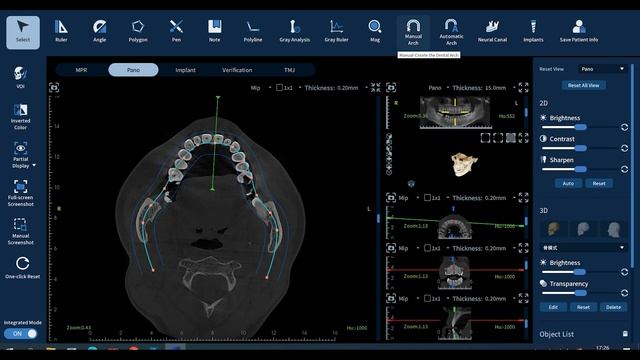
Task: Switch to the MPR tab
Action: coord(81,70)
